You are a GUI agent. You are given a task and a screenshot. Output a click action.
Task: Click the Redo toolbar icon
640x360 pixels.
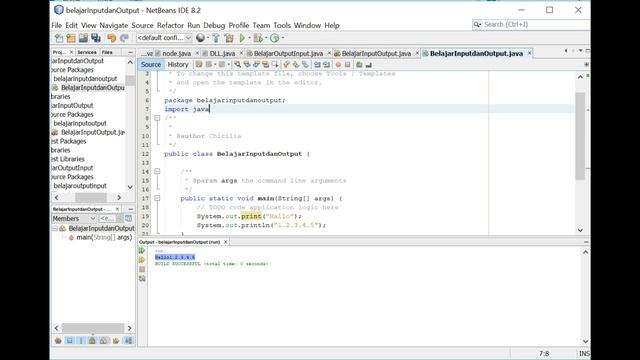click(x=124, y=38)
